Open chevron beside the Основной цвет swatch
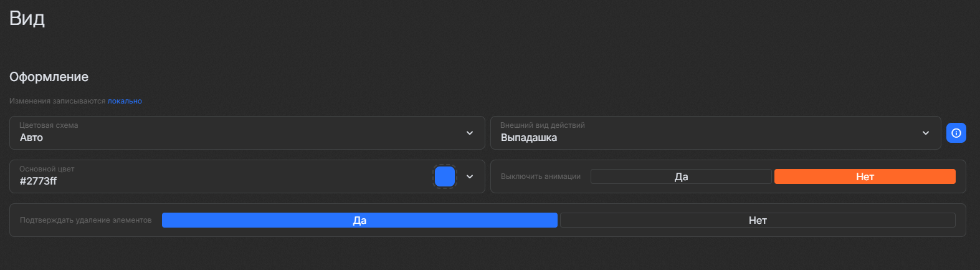 point(470,176)
